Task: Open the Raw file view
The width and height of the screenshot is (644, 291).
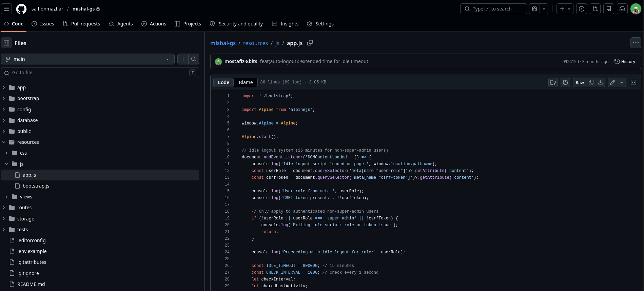Action: pos(580,82)
